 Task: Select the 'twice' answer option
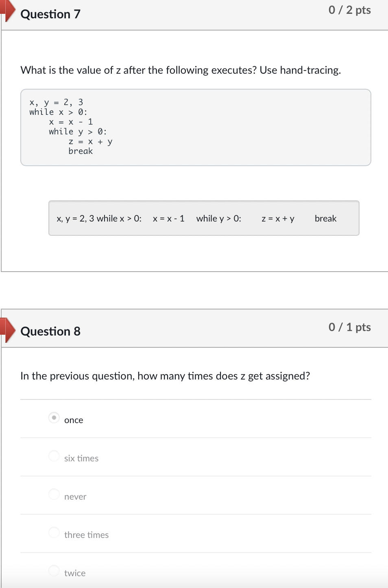(54, 570)
